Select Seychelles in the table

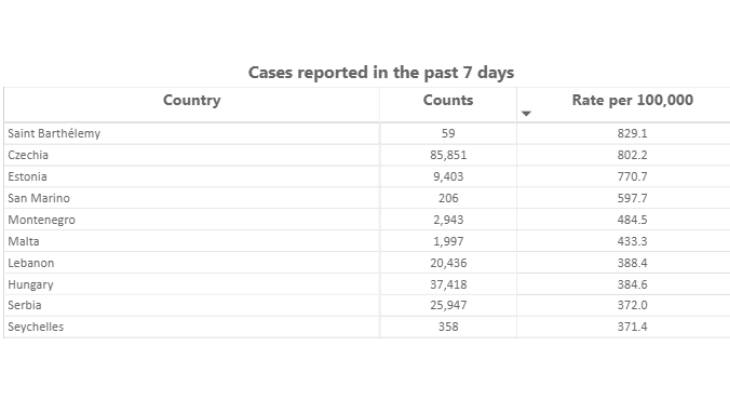coord(36,327)
